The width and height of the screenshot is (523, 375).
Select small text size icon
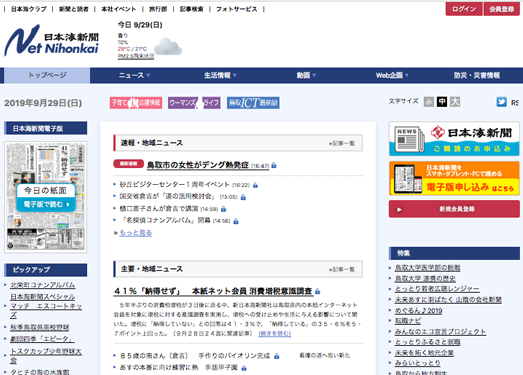pos(429,102)
